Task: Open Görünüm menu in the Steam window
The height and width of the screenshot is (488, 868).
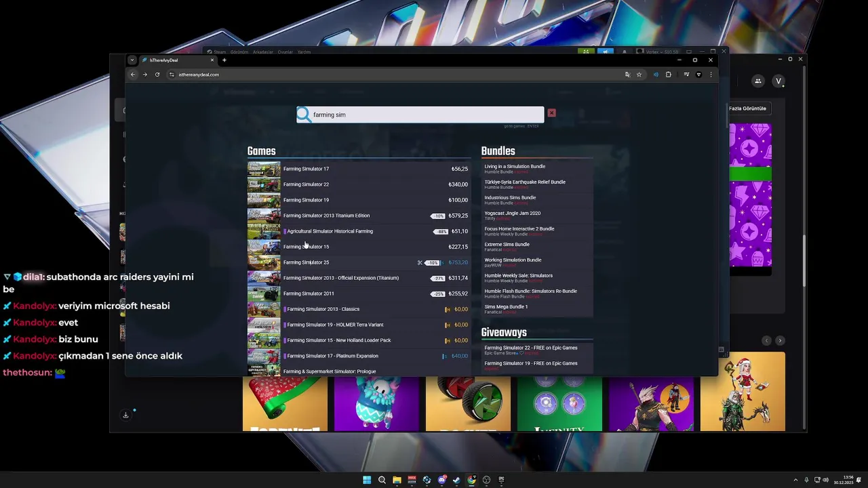Action: (239, 52)
